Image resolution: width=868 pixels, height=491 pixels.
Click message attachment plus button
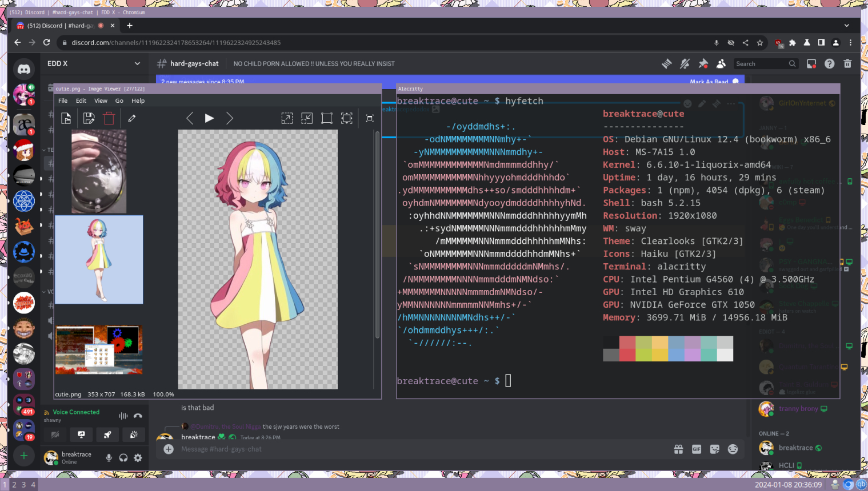169,449
